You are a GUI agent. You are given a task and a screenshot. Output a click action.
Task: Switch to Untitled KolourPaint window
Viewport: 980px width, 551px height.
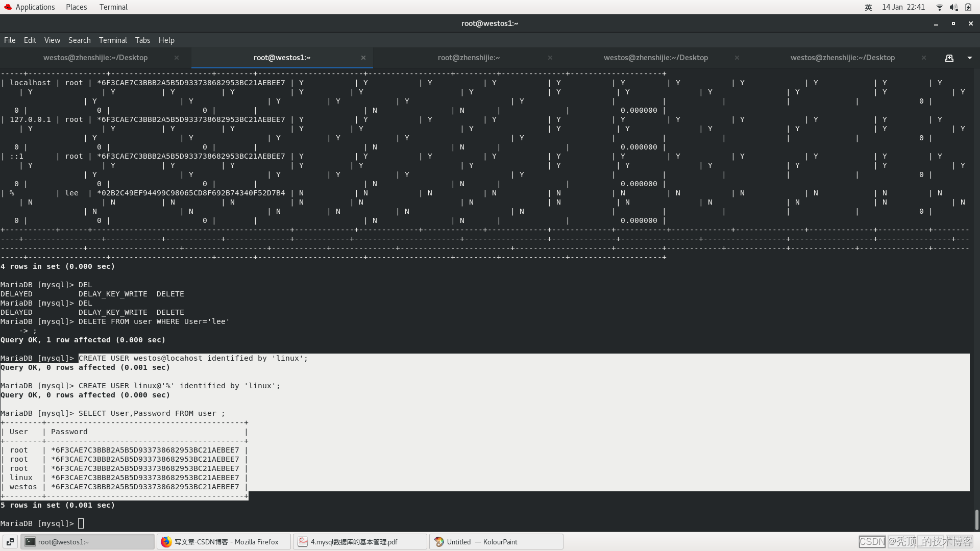496,542
